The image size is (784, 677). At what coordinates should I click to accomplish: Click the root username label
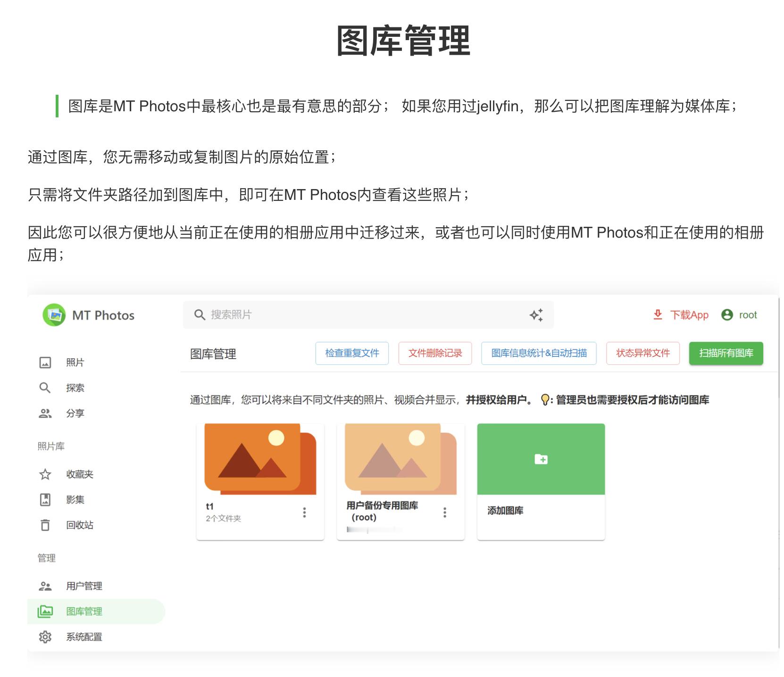tap(748, 315)
